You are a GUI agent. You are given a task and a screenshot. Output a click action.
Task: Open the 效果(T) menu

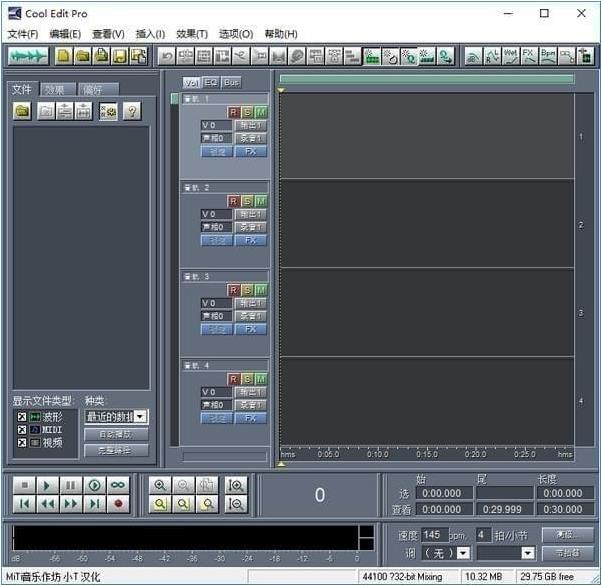(x=192, y=34)
